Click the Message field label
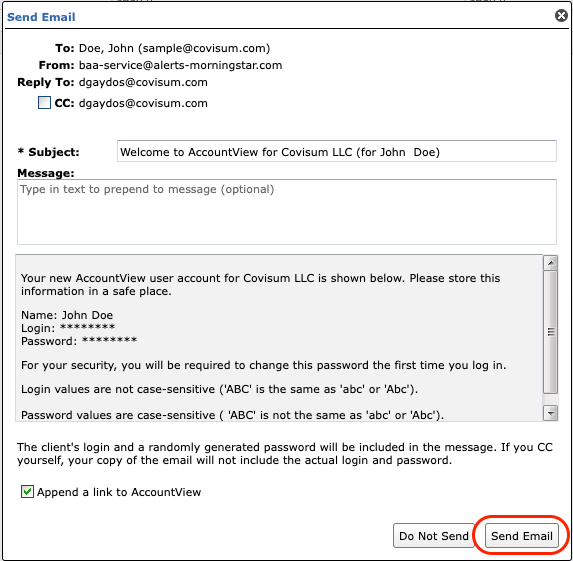Viewport: 573px width, 561px height. tap(46, 173)
